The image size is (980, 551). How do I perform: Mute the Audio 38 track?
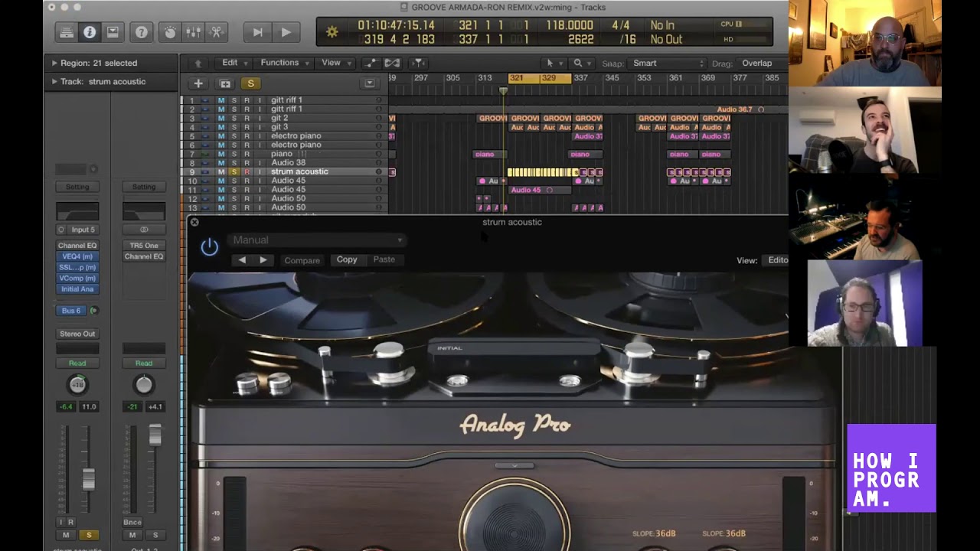pyautogui.click(x=221, y=163)
